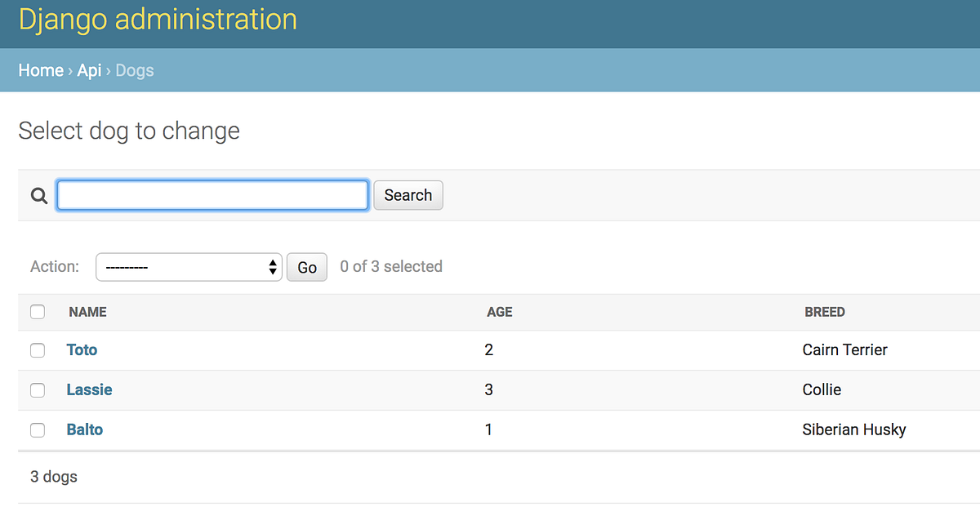Screen dimensions: 980x516
Task: Sort the list by the BREED column
Action: [825, 312]
